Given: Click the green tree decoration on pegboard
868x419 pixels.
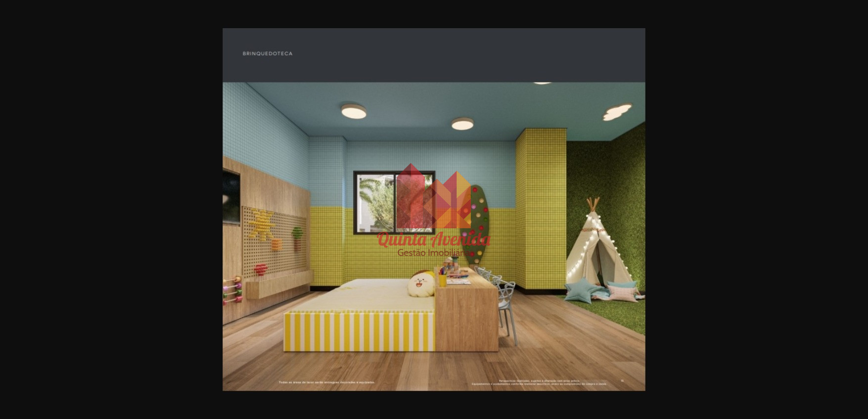Looking at the screenshot, I should [x=297, y=236].
